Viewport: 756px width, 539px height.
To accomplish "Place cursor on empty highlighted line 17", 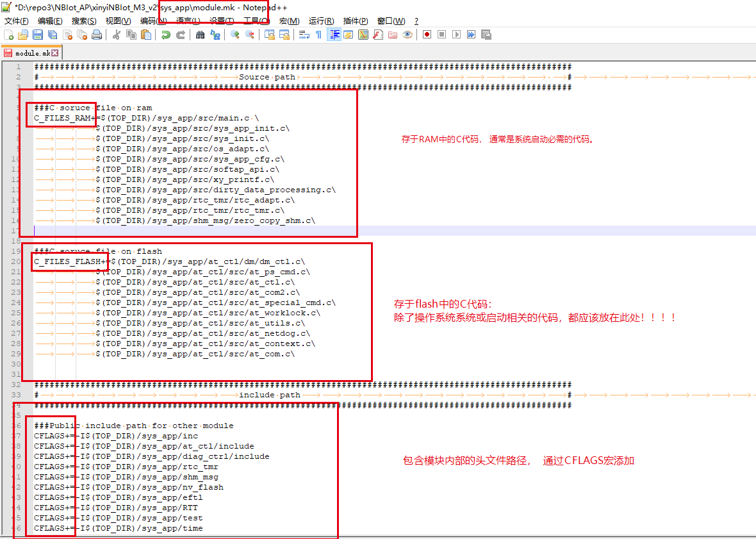I will coord(395,231).
